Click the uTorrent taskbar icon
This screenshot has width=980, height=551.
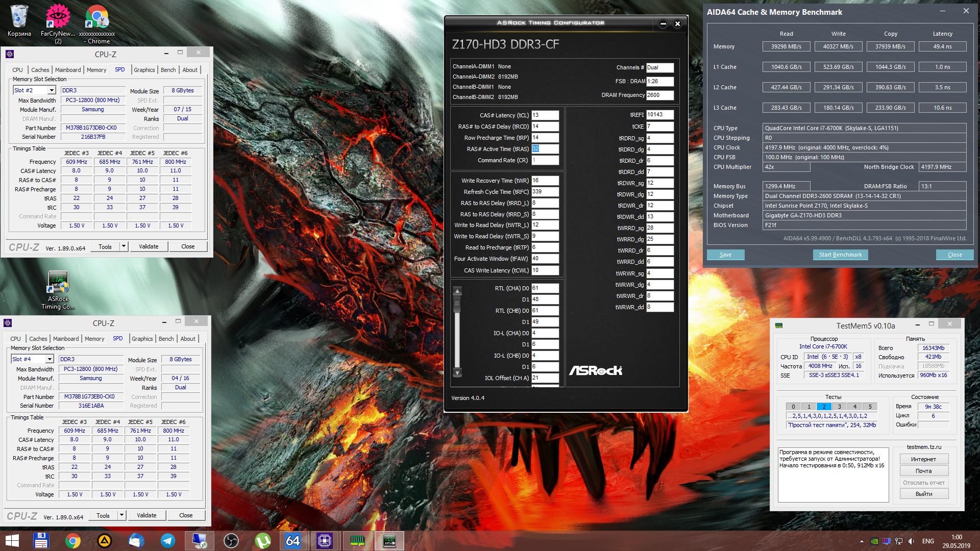point(262,540)
